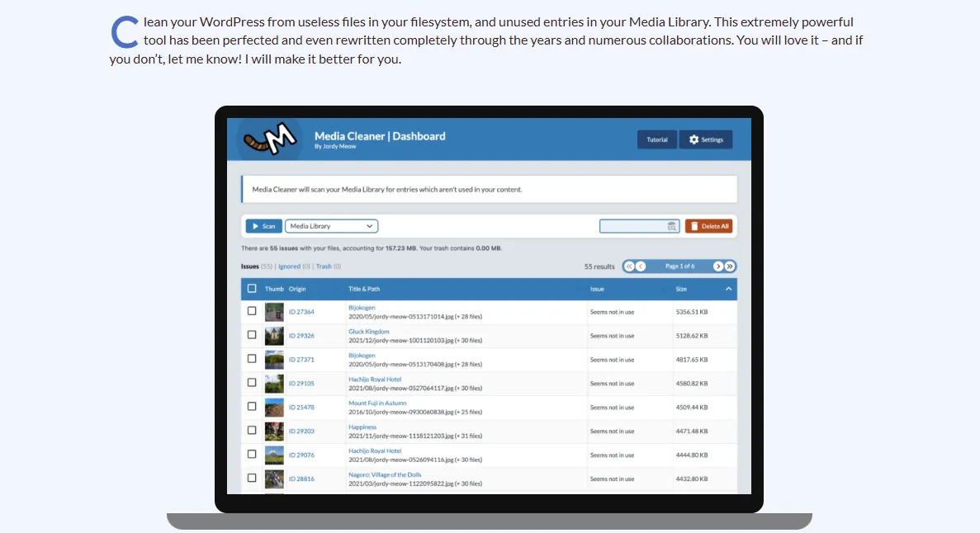Click the 5128.62 KB size value
Screen dimensions: 980x533
point(692,336)
